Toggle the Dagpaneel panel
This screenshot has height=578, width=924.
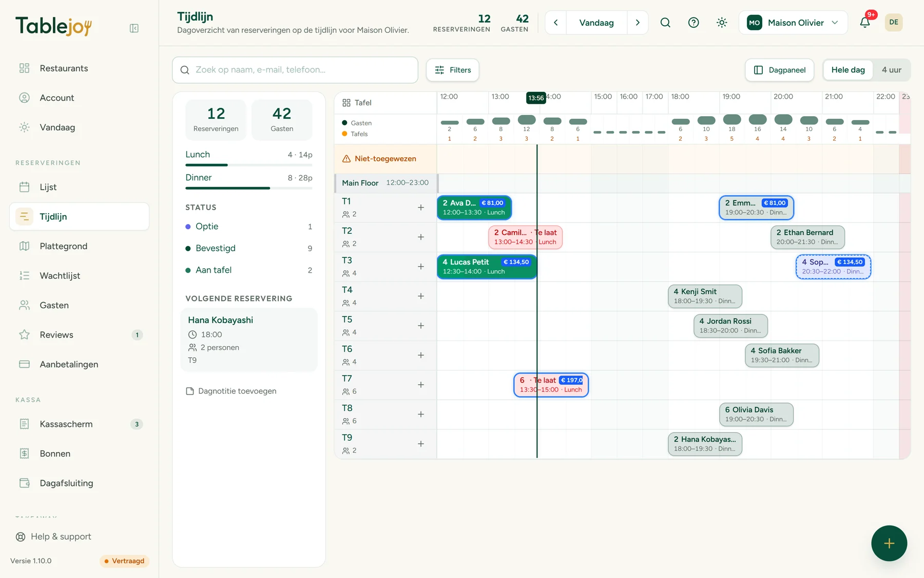(780, 70)
